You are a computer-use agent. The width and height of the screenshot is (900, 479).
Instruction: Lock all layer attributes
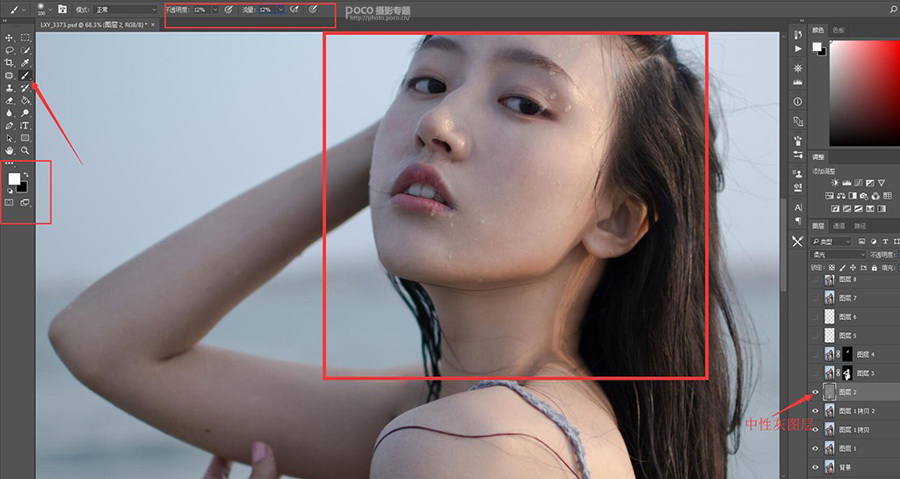(x=874, y=268)
